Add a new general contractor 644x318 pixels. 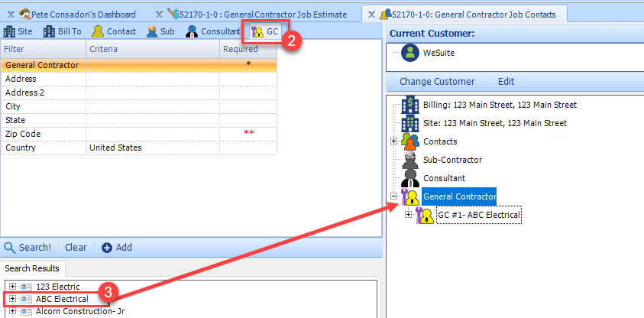[117, 248]
